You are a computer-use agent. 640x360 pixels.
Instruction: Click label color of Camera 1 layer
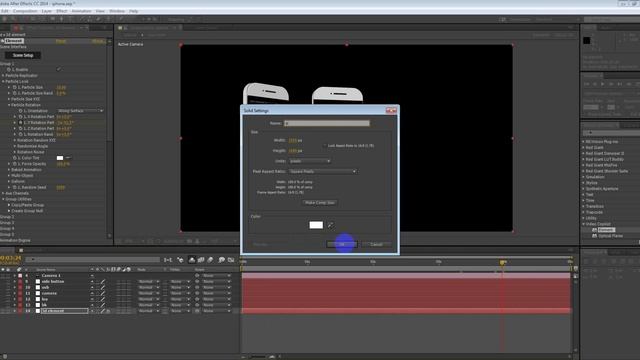(x=20, y=276)
